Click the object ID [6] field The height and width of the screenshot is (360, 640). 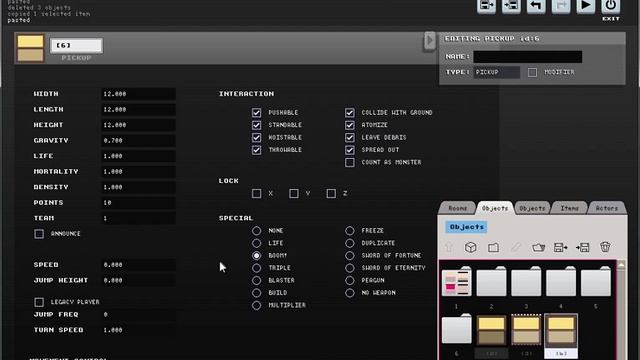pyautogui.click(x=76, y=45)
